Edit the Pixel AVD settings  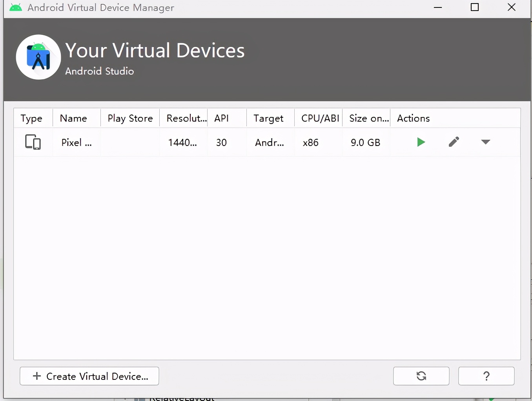coord(454,142)
